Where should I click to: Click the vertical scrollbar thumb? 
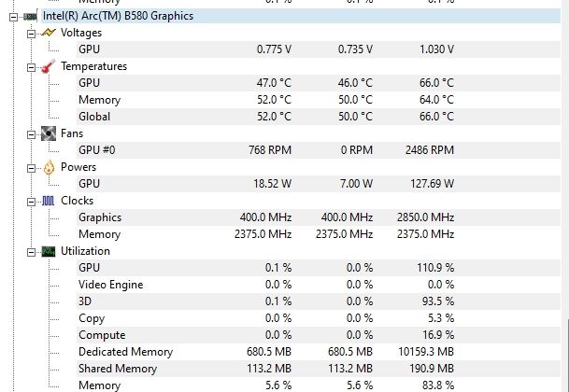pos(567,356)
